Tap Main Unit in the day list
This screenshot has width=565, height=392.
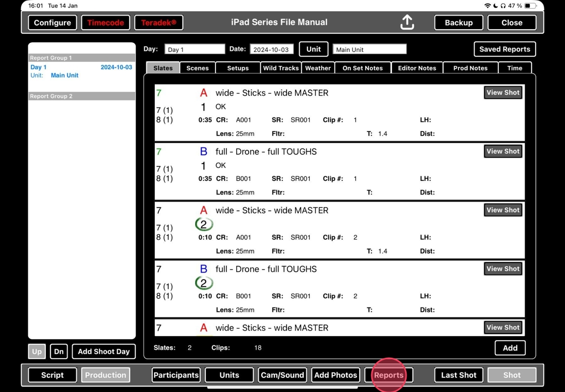[x=65, y=75]
